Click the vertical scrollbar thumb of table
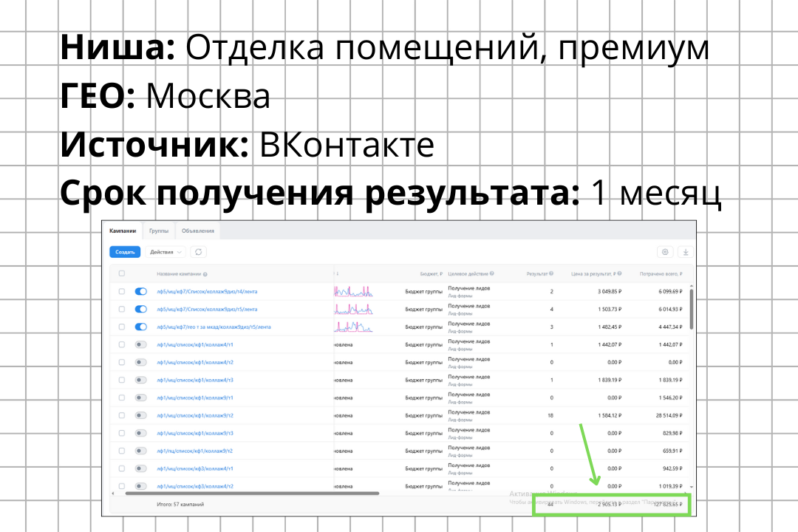The width and height of the screenshot is (798, 532). pos(691,310)
